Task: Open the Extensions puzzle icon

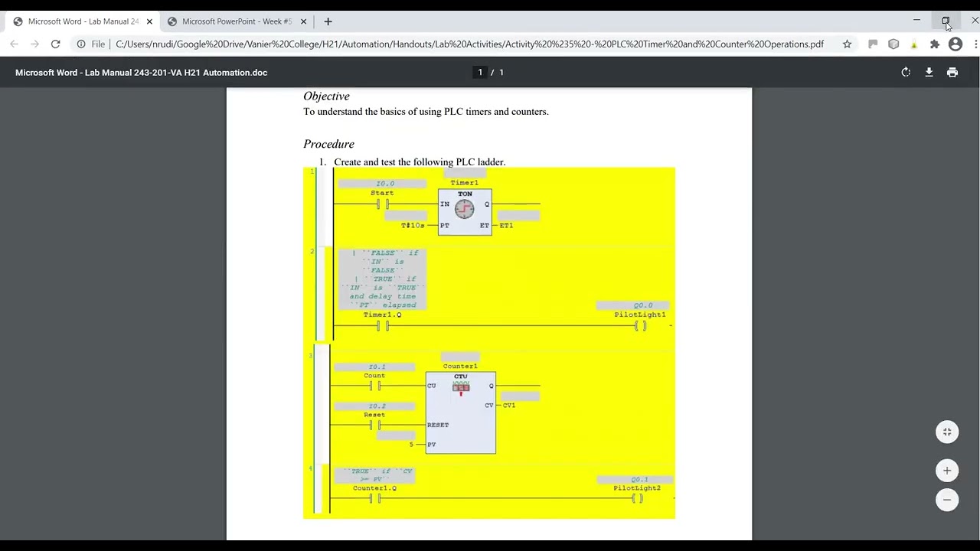Action: [935, 44]
